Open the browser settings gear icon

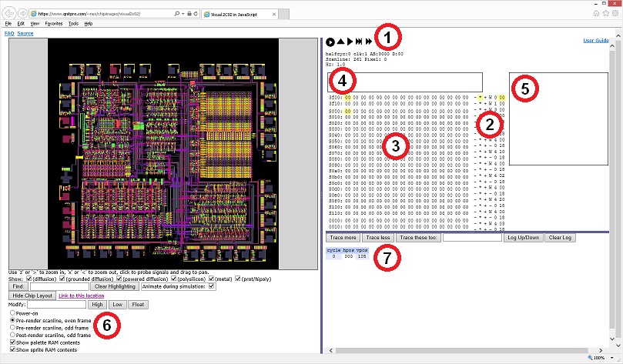coord(615,13)
